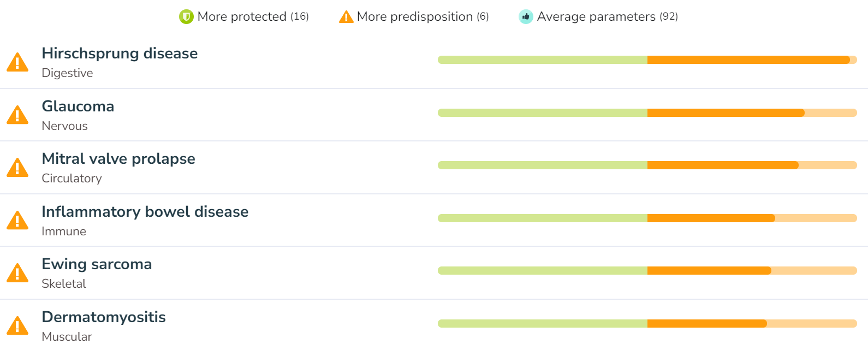Screen dimensions: 868x344
Task: Open the Ewing sarcoma entry
Action: click(434, 272)
